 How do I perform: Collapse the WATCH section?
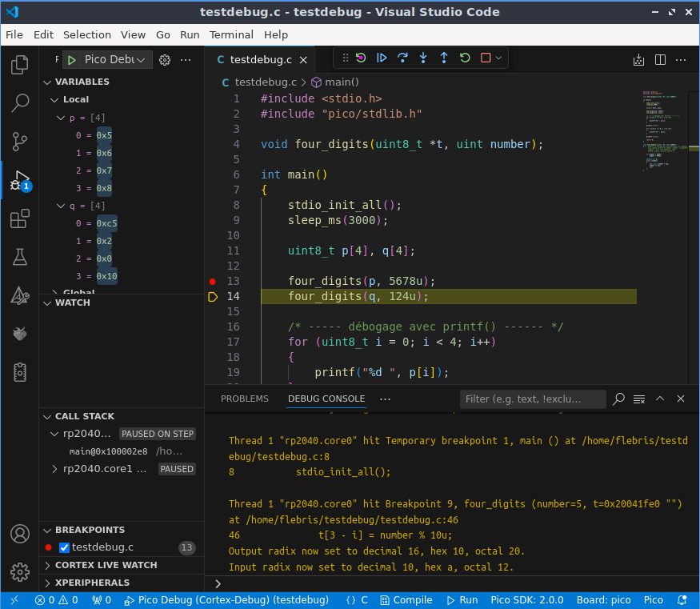[x=47, y=303]
